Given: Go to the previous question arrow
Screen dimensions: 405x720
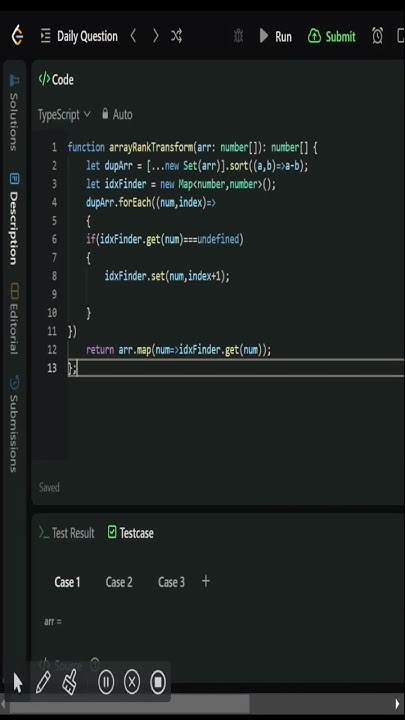Looking at the screenshot, I should (x=133, y=36).
